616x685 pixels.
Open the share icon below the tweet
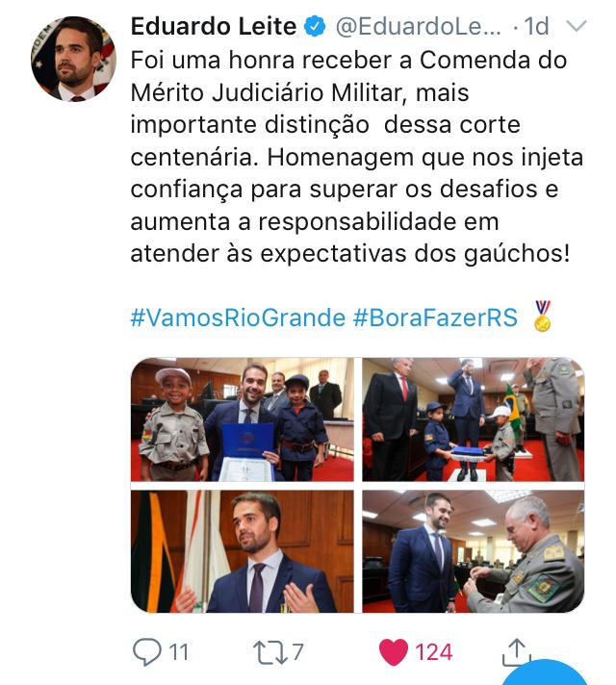coord(517,652)
